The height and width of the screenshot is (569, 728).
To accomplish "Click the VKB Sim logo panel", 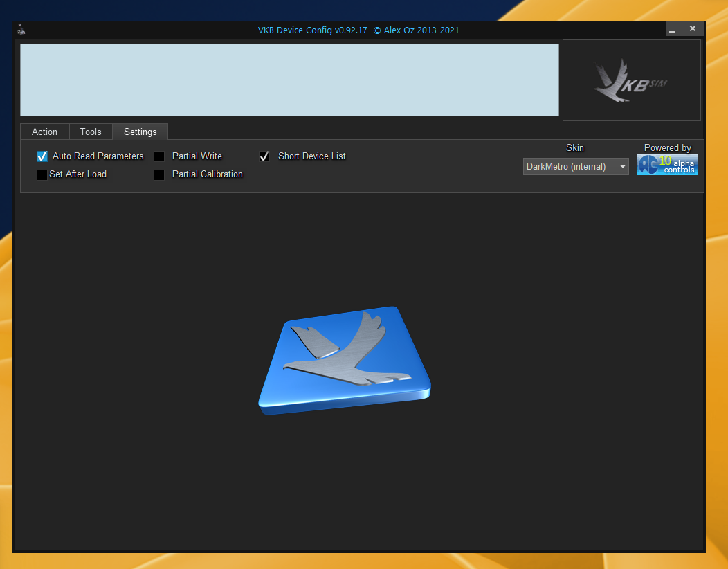I will [631, 80].
